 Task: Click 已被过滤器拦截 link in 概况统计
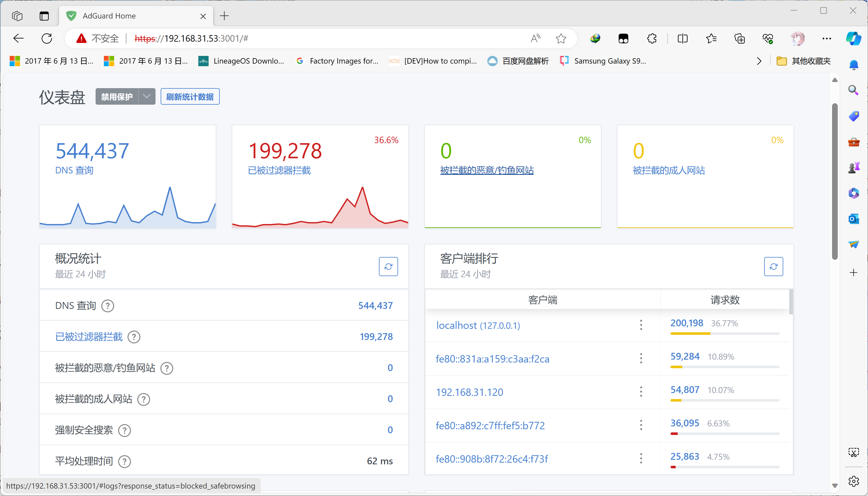point(89,337)
